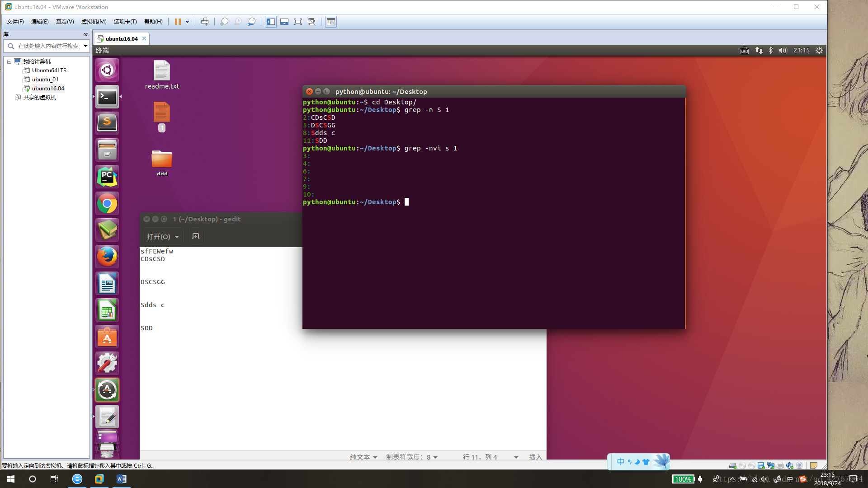
Task: Open gedit text editor launcher icon
Action: tap(107, 417)
